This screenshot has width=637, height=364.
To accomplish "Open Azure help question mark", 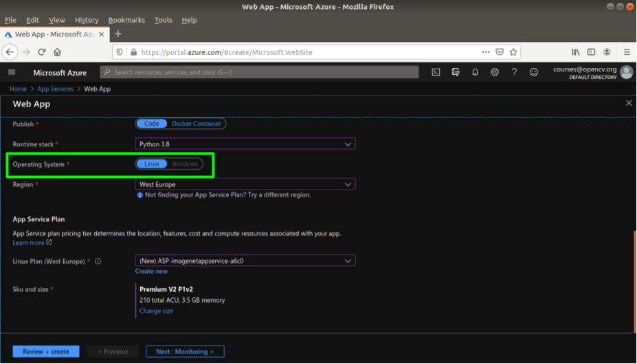I will (514, 72).
